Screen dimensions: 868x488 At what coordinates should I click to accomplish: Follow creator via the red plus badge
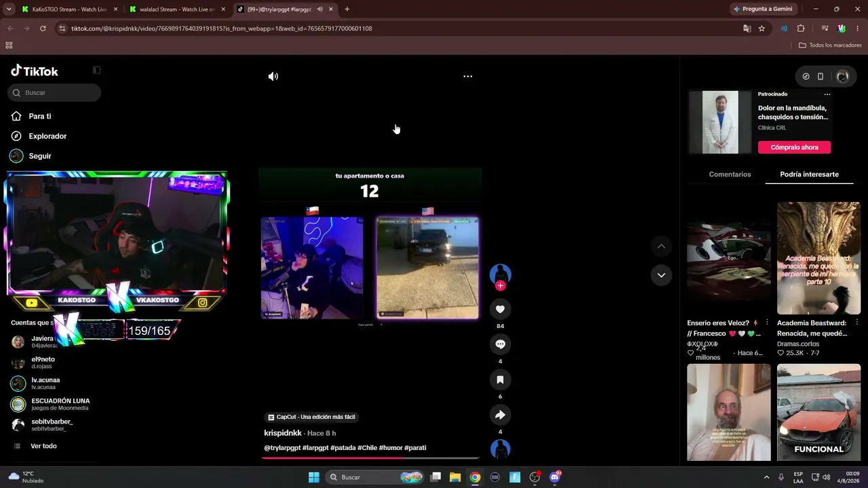click(x=500, y=285)
